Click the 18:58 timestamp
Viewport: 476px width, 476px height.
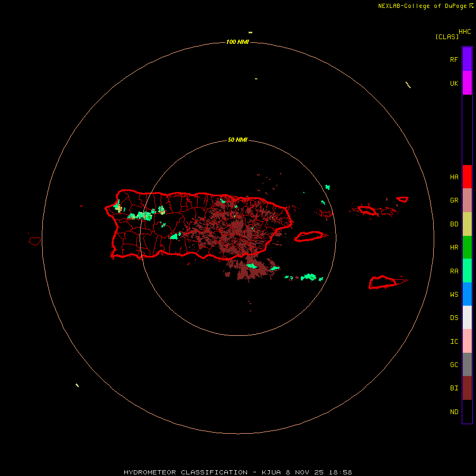point(341,472)
